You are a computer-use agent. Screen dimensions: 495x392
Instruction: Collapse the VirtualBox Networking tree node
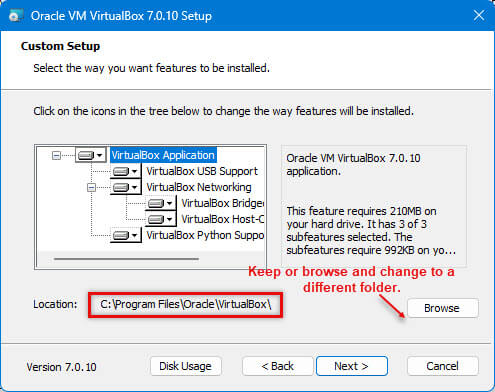[91, 187]
